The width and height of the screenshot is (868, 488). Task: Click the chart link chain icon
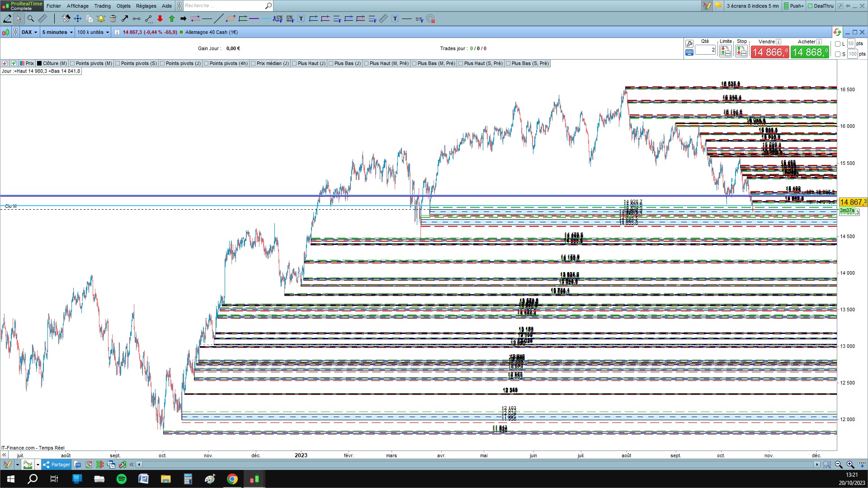(x=16, y=32)
